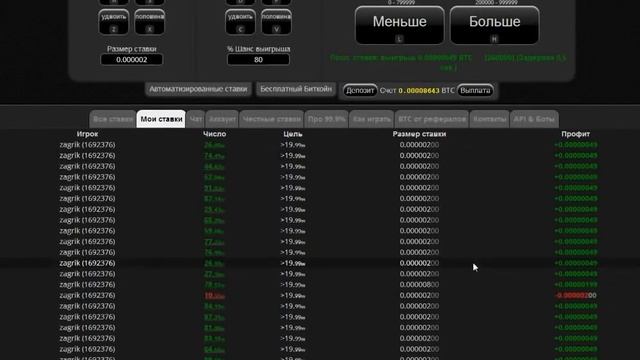Open the Как играть tab
The image size is (640, 360).
pos(371,119)
